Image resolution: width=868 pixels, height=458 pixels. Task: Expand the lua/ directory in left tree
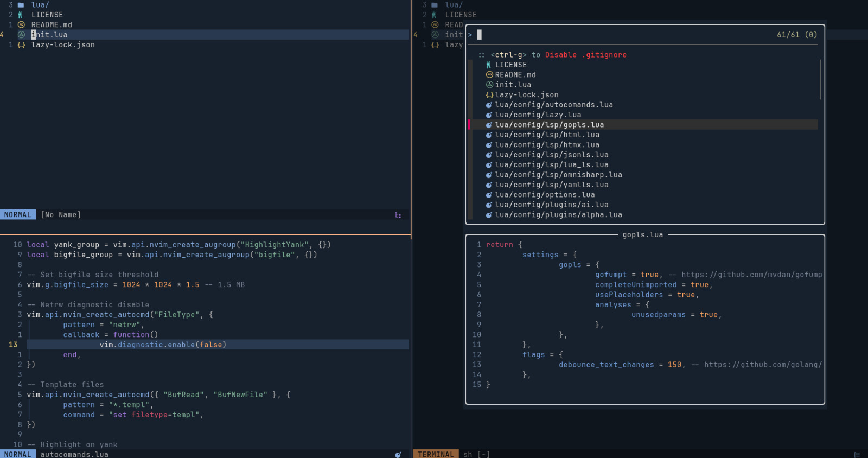point(40,5)
